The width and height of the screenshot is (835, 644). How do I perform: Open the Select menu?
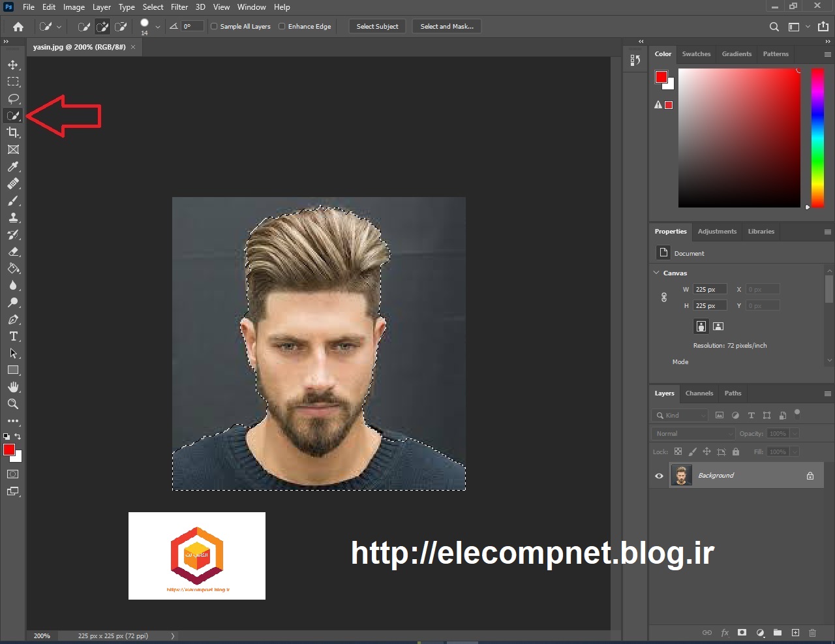pos(153,7)
